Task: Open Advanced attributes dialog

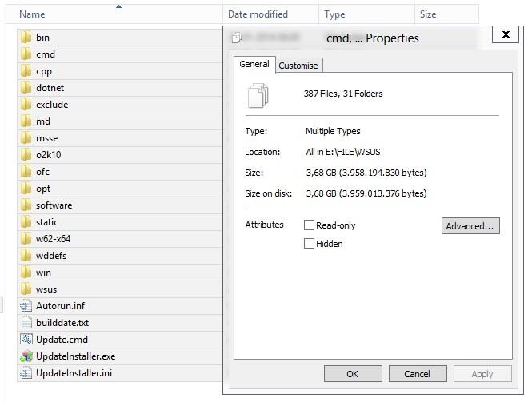Action: 470,226
